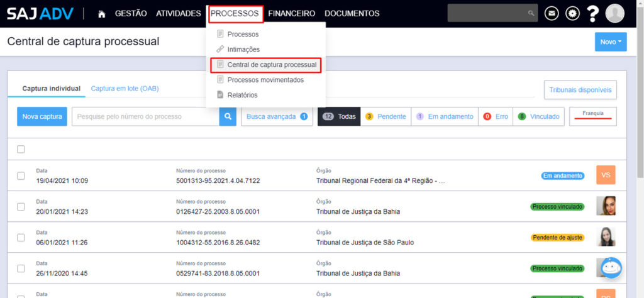Click process number 0529741-83.2018.8.05.0001
This screenshot has height=298, width=644.
coord(218,273)
